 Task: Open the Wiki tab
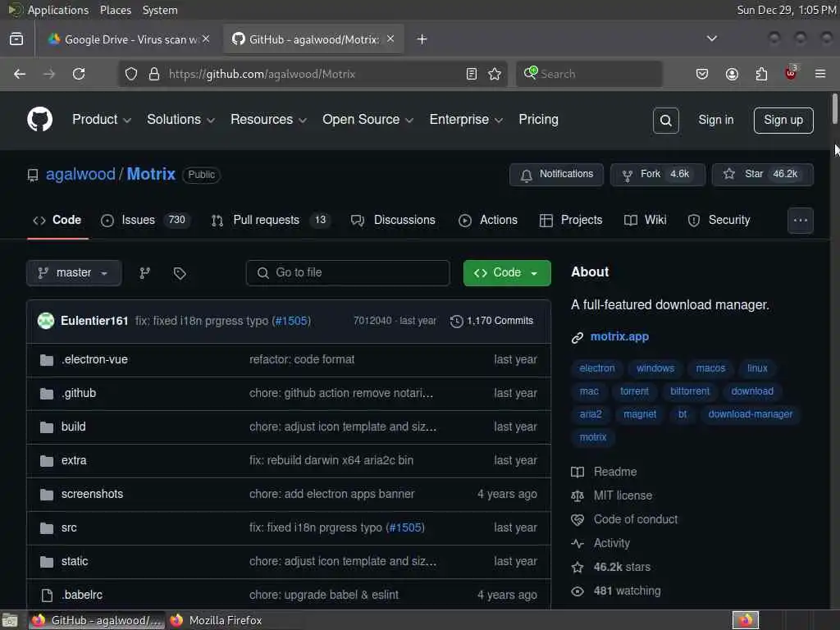click(x=645, y=220)
